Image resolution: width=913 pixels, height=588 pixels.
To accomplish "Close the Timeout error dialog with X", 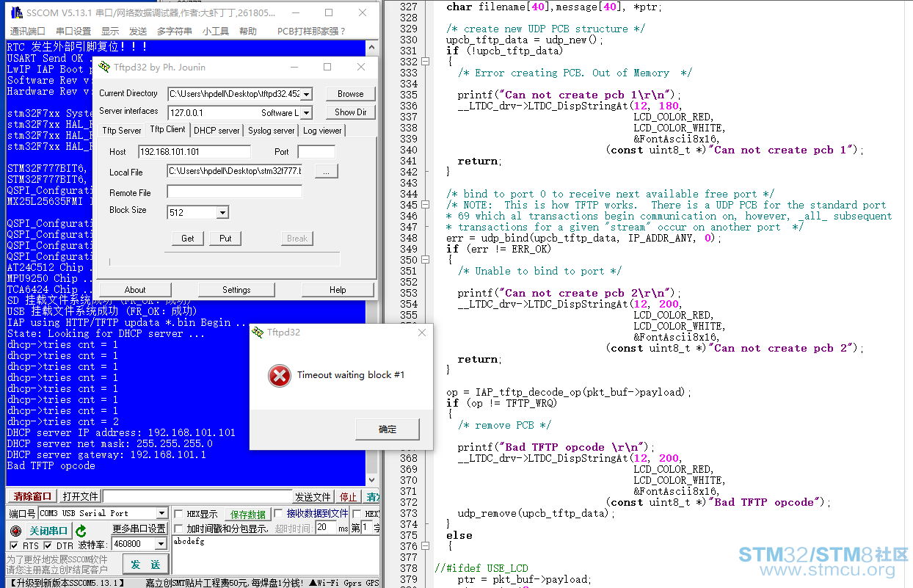I will (x=422, y=333).
